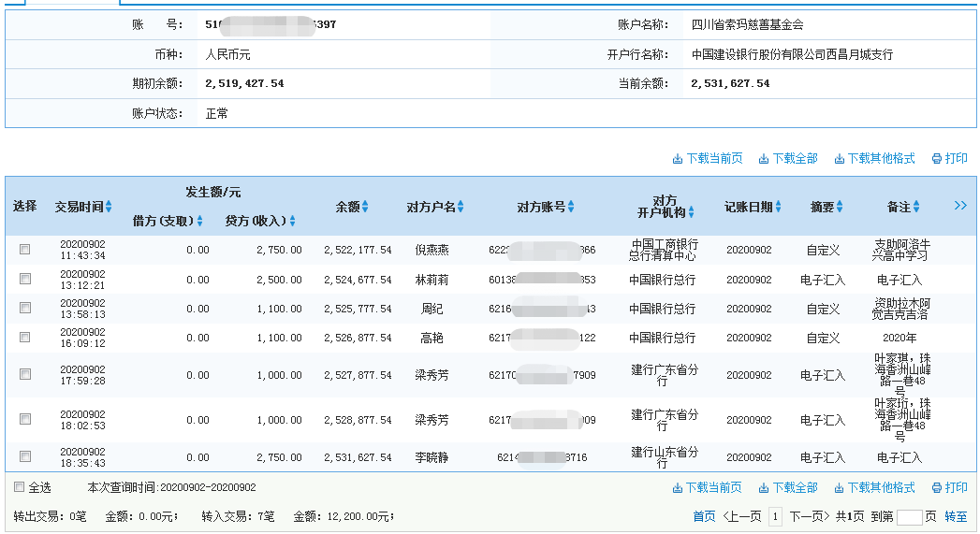Go to 上一页 previous page
Screen dimensions: 980x534
click(742, 516)
